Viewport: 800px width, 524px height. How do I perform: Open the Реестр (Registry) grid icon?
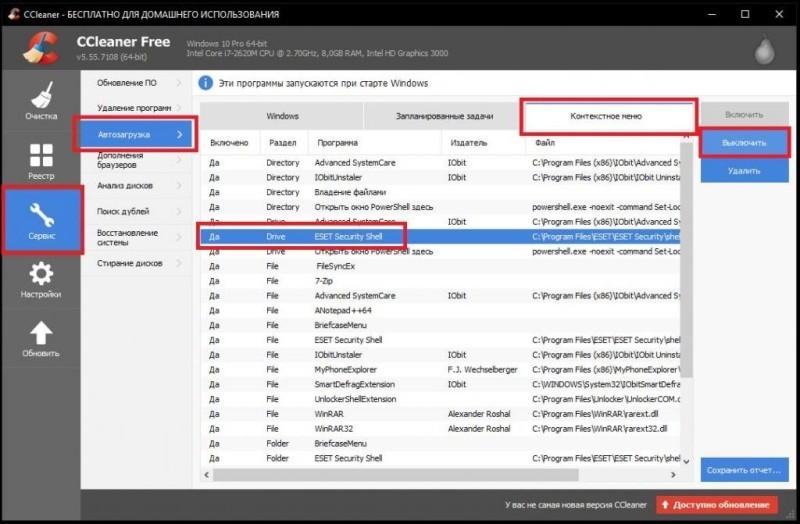tap(40, 158)
